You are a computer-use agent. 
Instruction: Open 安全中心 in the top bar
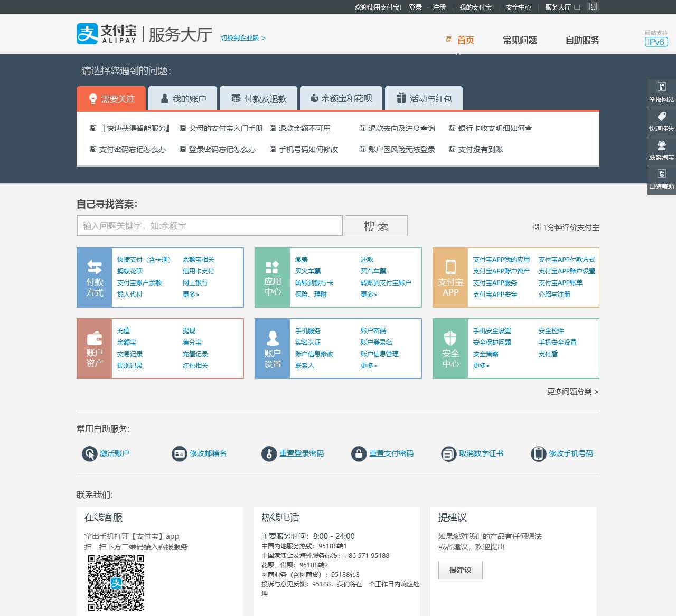pos(519,7)
